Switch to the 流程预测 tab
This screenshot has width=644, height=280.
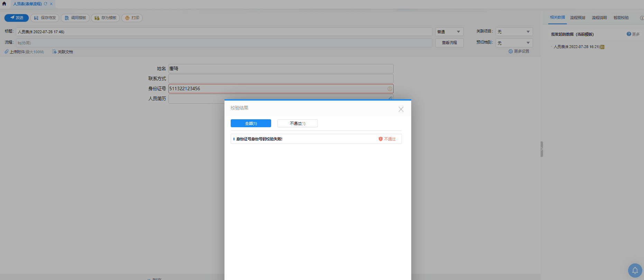click(578, 18)
